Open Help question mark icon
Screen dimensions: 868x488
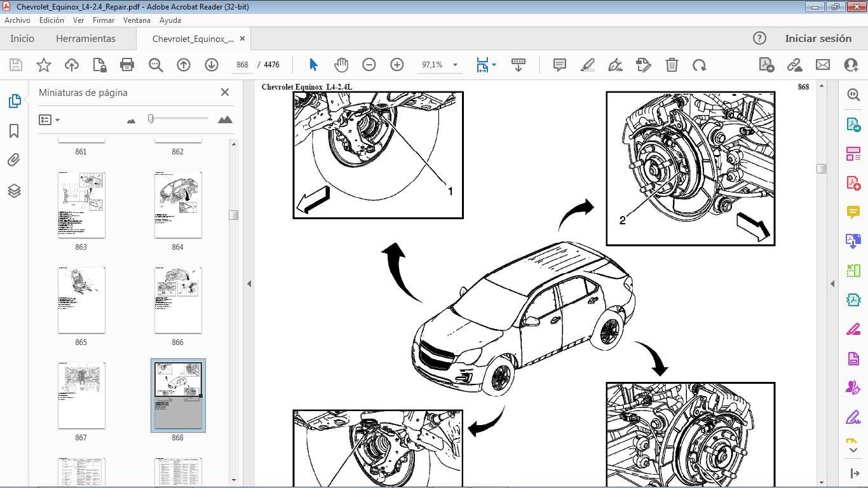[759, 38]
